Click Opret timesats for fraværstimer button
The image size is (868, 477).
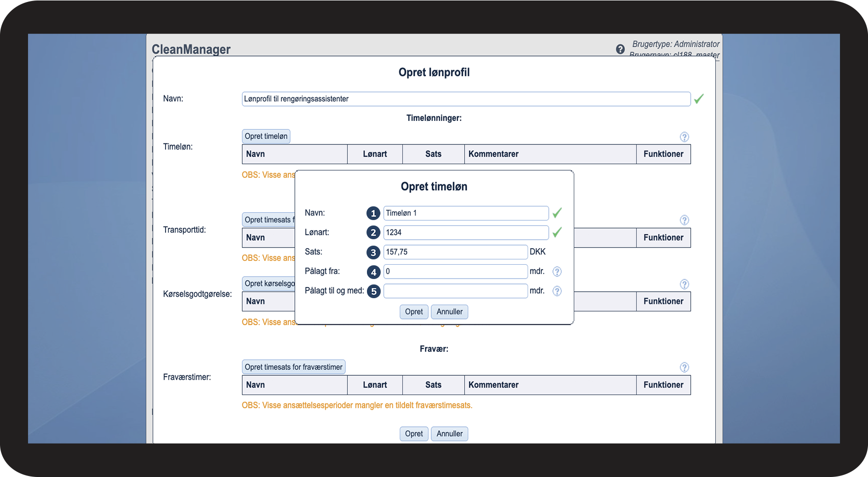tap(293, 367)
